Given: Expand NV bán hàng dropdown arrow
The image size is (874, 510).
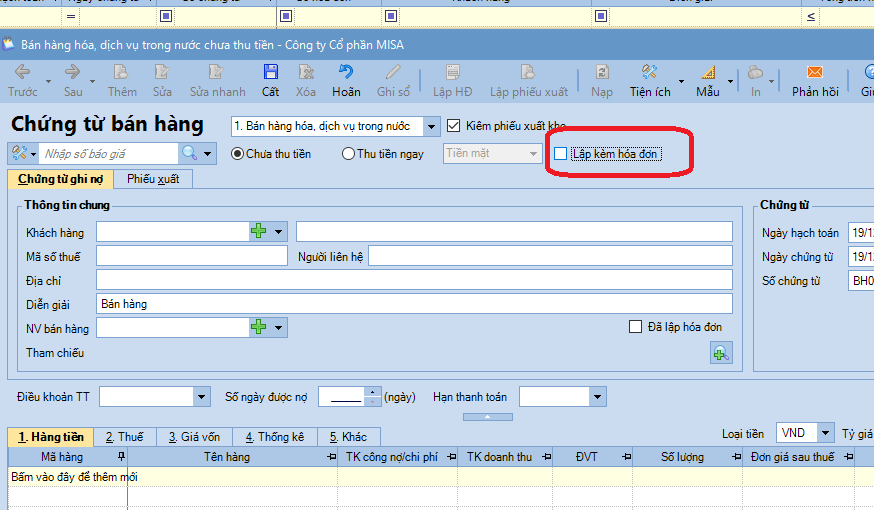Looking at the screenshot, I should click(x=278, y=327).
